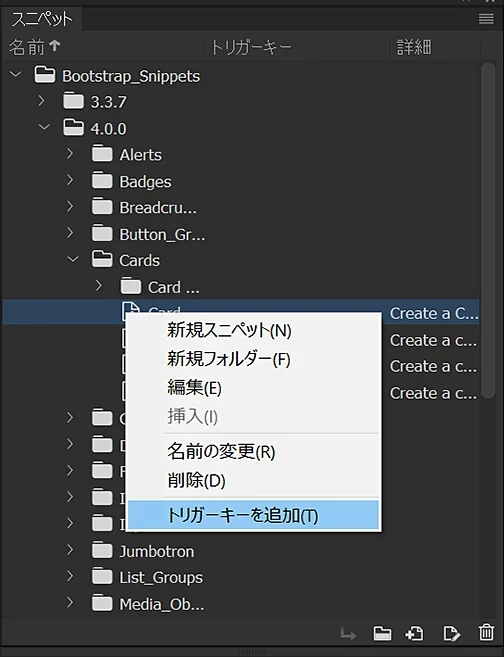The height and width of the screenshot is (657, 504).
Task: Choose 新規フォルダー(F) from context menu
Action: tap(253, 359)
